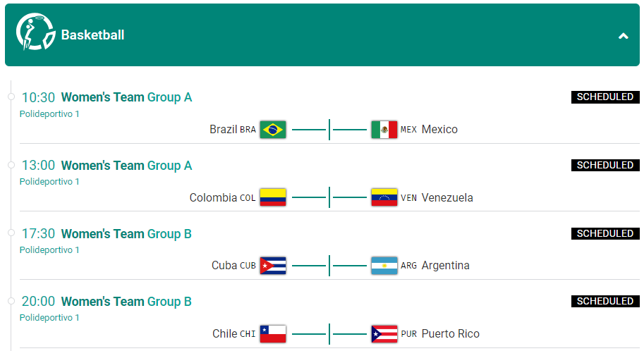644x351 pixels.
Task: Click the Puerto Rico team name
Action: (x=450, y=334)
